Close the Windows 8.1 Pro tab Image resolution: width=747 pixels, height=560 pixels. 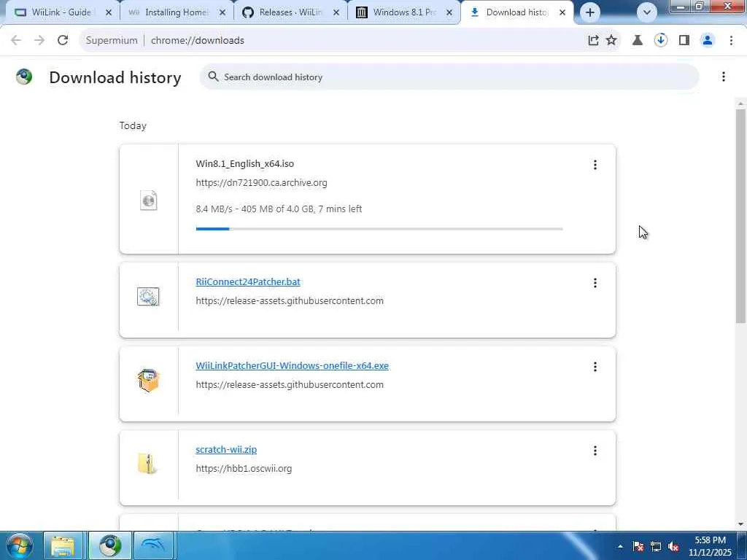449,13
